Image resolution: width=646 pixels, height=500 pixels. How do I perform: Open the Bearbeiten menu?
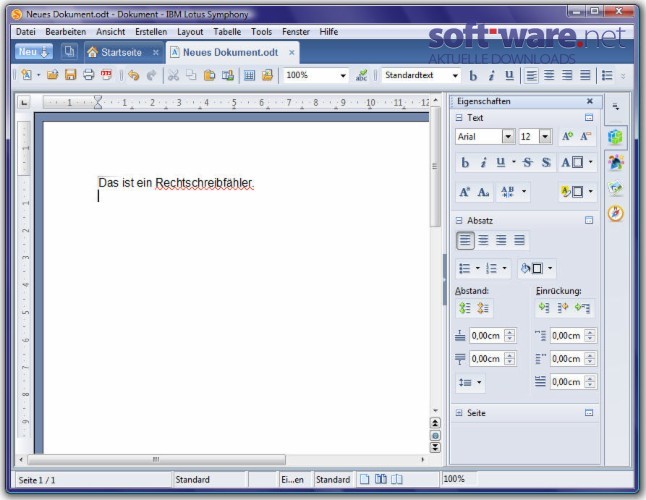click(66, 32)
